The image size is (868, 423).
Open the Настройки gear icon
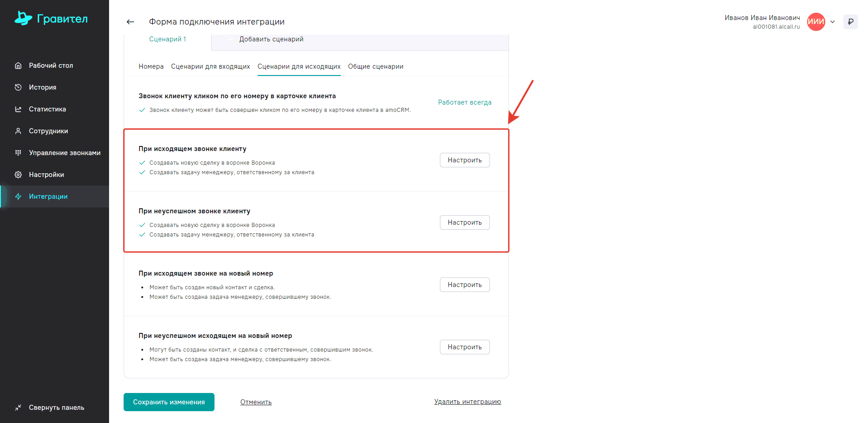[18, 175]
